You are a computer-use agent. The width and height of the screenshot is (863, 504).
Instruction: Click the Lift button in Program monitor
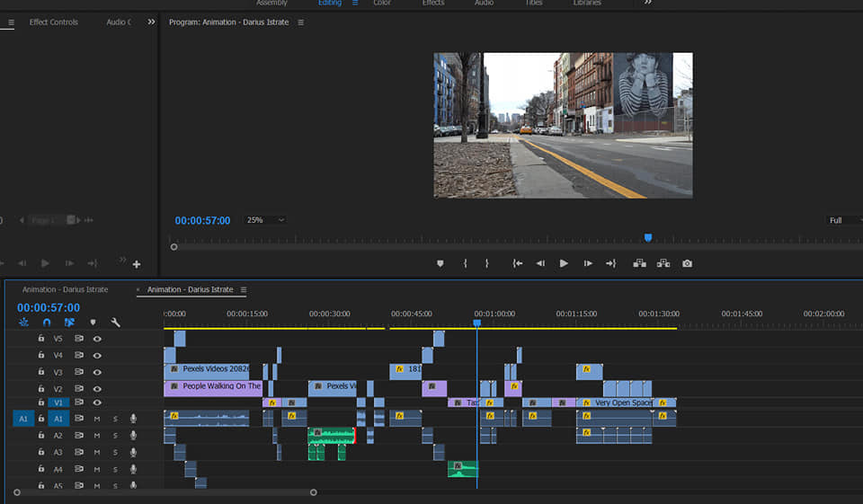[x=639, y=263]
